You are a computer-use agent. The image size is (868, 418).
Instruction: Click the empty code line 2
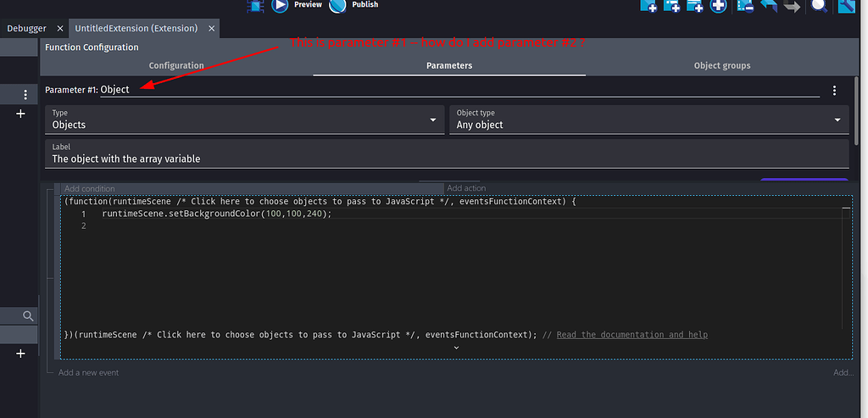coord(470,226)
